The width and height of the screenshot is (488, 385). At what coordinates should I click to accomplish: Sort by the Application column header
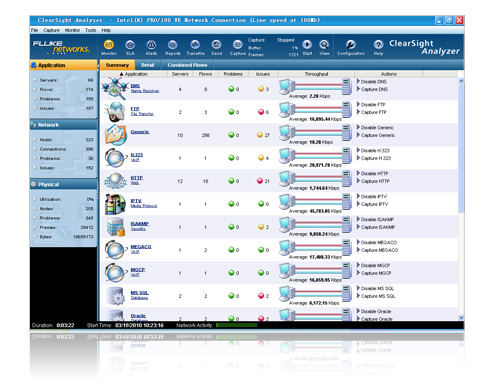[x=133, y=74]
